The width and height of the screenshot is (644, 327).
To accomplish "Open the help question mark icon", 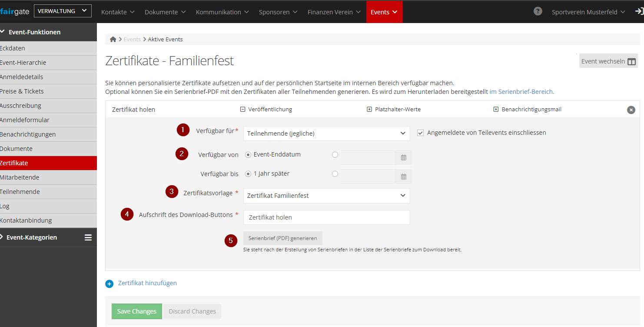I will [538, 12].
